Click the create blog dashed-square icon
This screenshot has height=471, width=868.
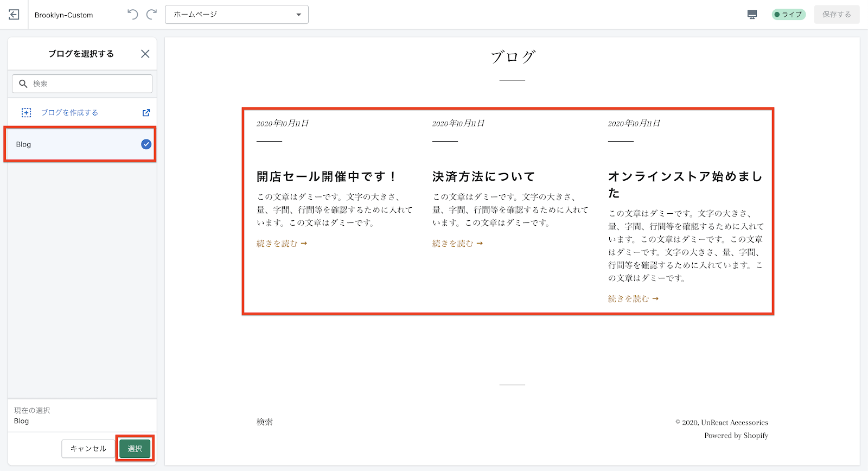26,112
